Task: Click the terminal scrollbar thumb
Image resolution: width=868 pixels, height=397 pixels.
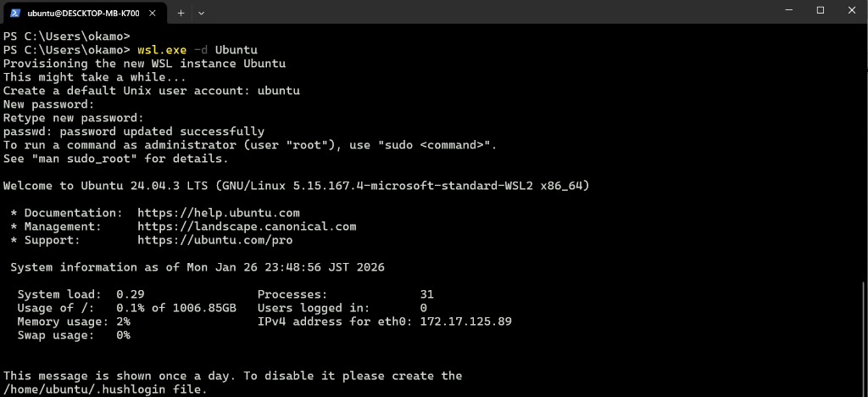Action: [x=864, y=338]
